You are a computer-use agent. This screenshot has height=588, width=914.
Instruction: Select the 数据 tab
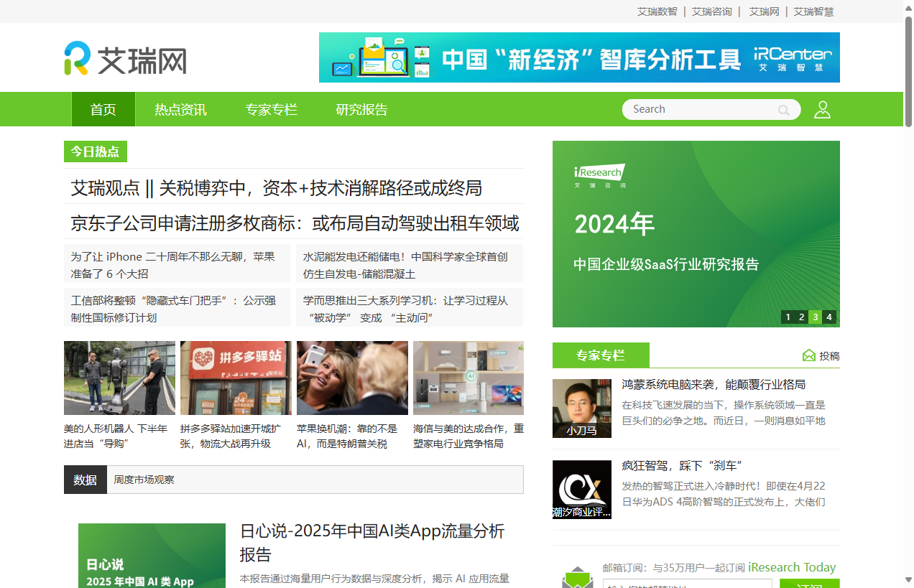click(x=85, y=480)
